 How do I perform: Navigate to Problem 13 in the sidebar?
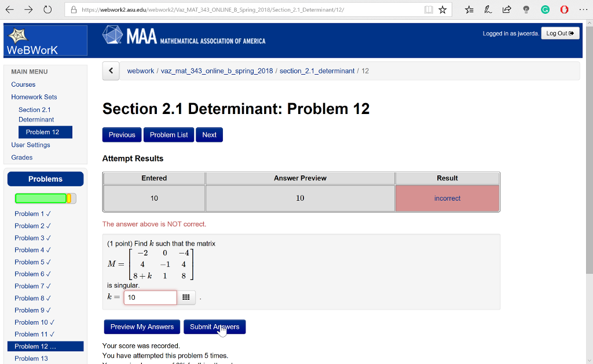31,358
